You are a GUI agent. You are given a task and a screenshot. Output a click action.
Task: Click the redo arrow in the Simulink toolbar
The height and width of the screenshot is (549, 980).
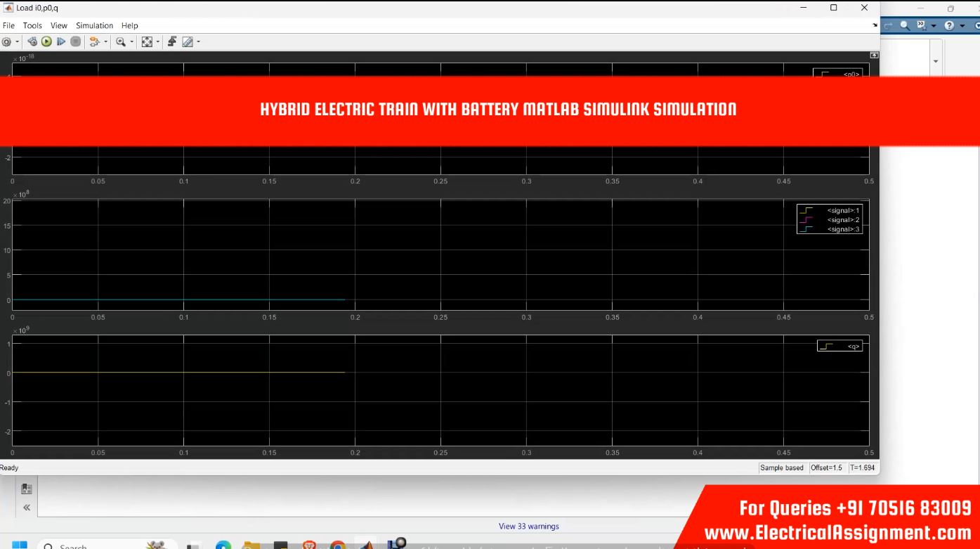point(888,25)
